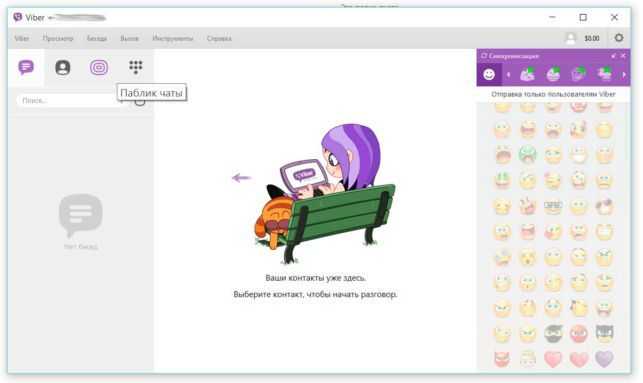Open the Справка menu
The width and height of the screenshot is (643, 383).
tap(219, 39)
